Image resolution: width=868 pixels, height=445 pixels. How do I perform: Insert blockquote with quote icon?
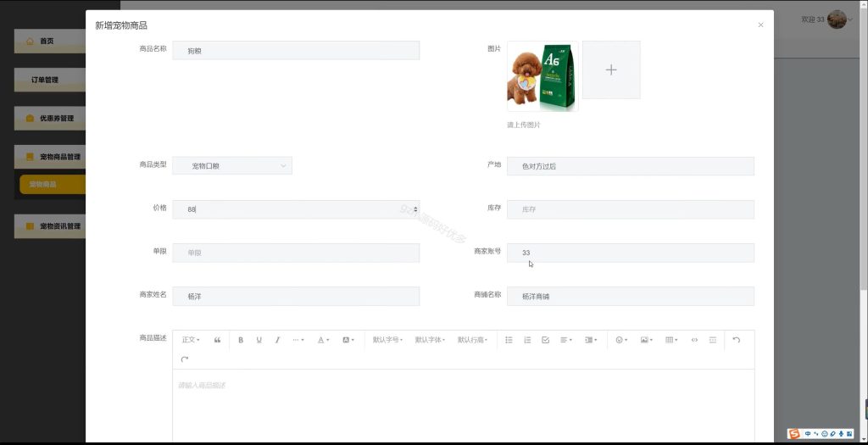pyautogui.click(x=217, y=340)
